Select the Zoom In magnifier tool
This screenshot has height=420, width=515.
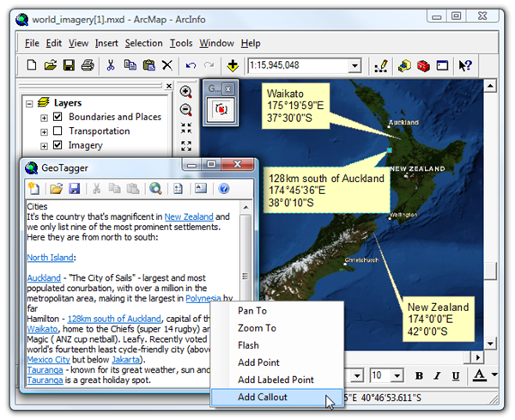coord(186,92)
